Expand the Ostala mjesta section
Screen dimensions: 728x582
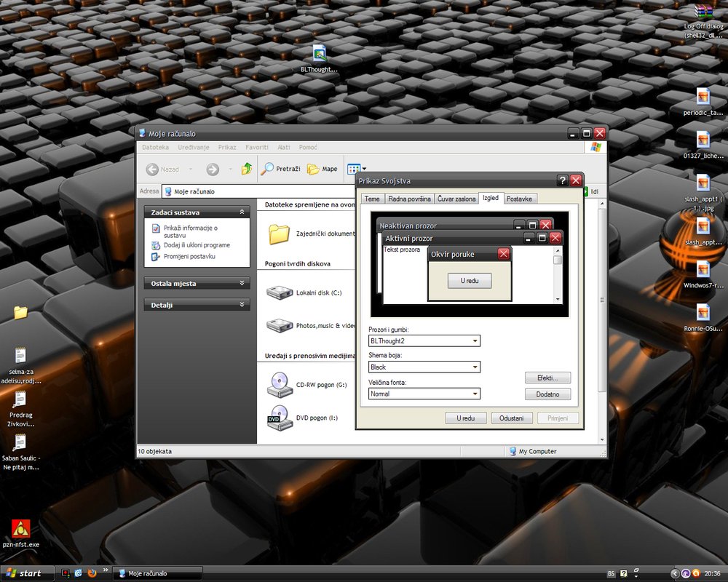(x=242, y=283)
